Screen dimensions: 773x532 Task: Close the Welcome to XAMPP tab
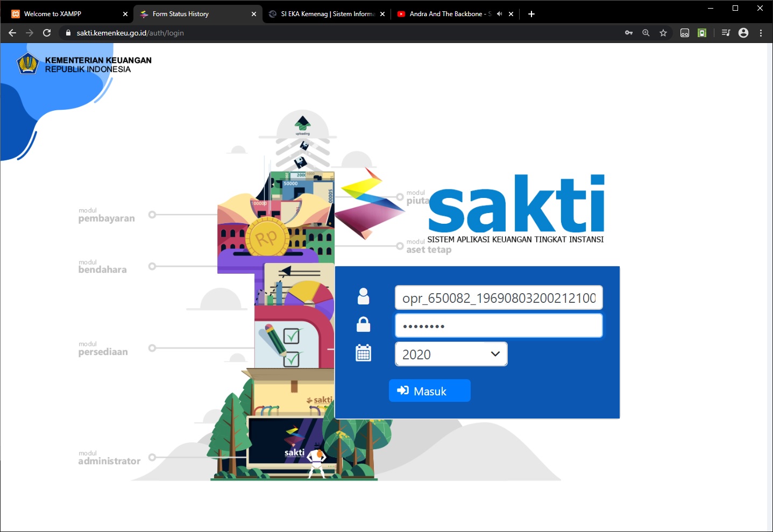click(125, 14)
